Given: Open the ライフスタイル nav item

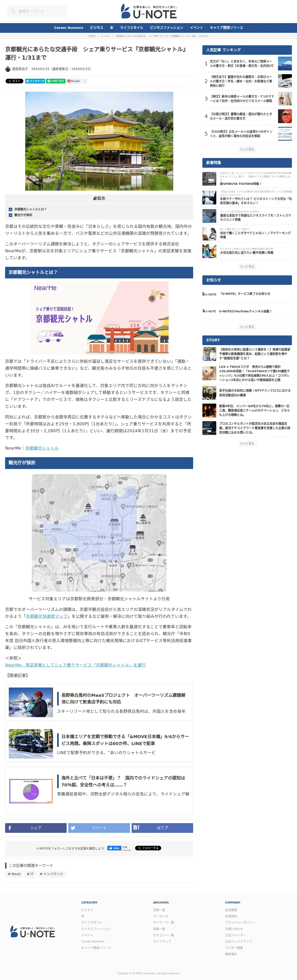Looking at the screenshot, I should tap(132, 28).
